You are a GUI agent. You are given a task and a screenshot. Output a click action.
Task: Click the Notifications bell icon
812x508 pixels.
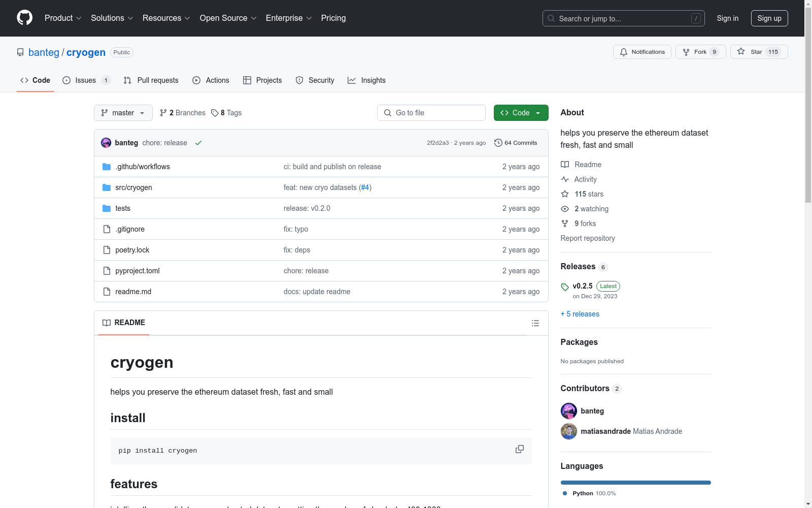pos(624,52)
